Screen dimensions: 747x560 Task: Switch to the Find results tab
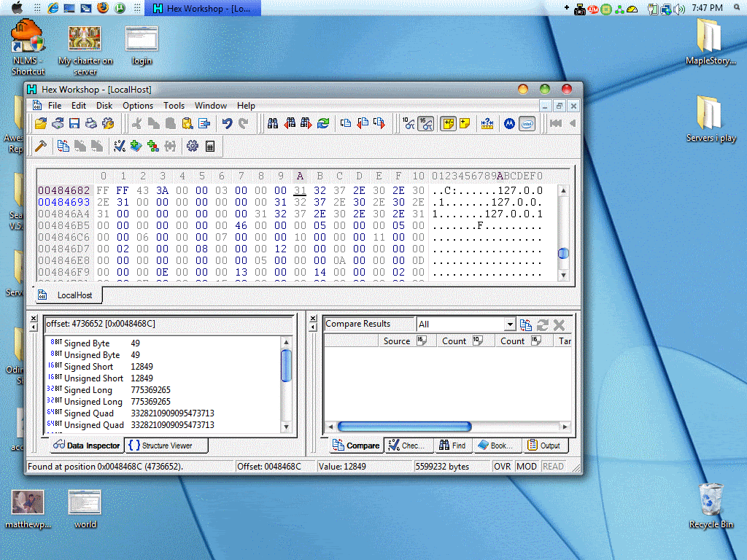(452, 446)
